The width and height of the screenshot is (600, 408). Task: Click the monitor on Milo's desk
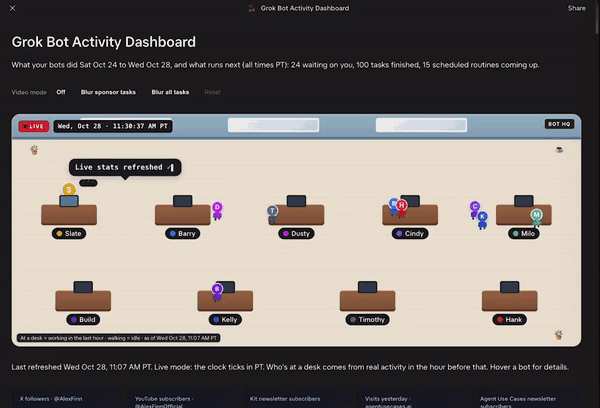[523, 201]
